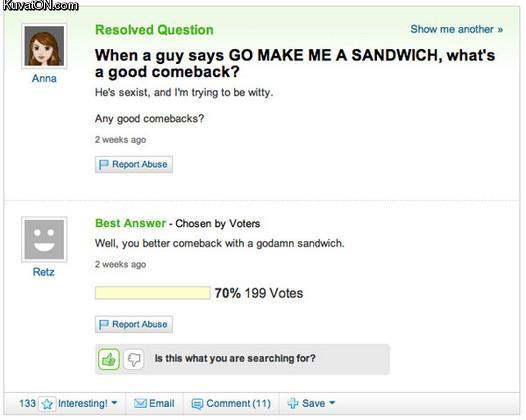
Task: Click flag icon in answer's Report Abuse
Action: tap(103, 324)
